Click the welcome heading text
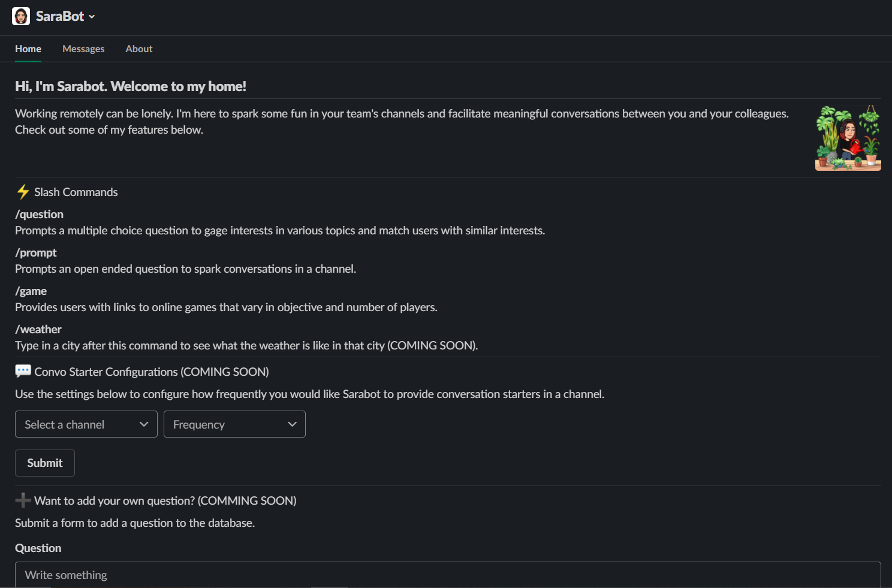Screen dimensions: 892x588 point(131,86)
